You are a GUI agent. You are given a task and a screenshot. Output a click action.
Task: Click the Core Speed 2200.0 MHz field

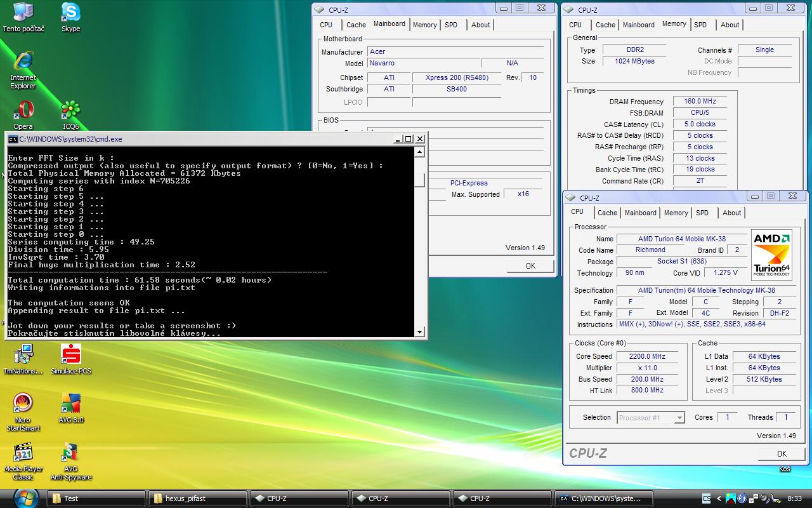tap(646, 356)
